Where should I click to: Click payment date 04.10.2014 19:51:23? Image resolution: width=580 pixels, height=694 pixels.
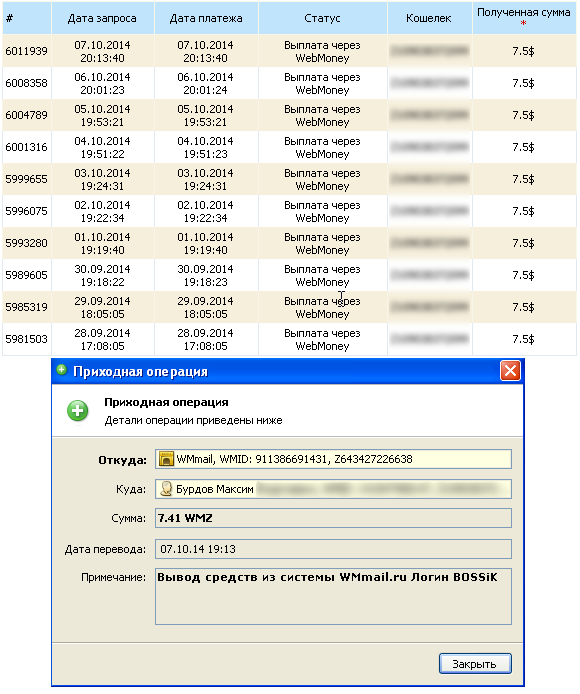click(205, 147)
